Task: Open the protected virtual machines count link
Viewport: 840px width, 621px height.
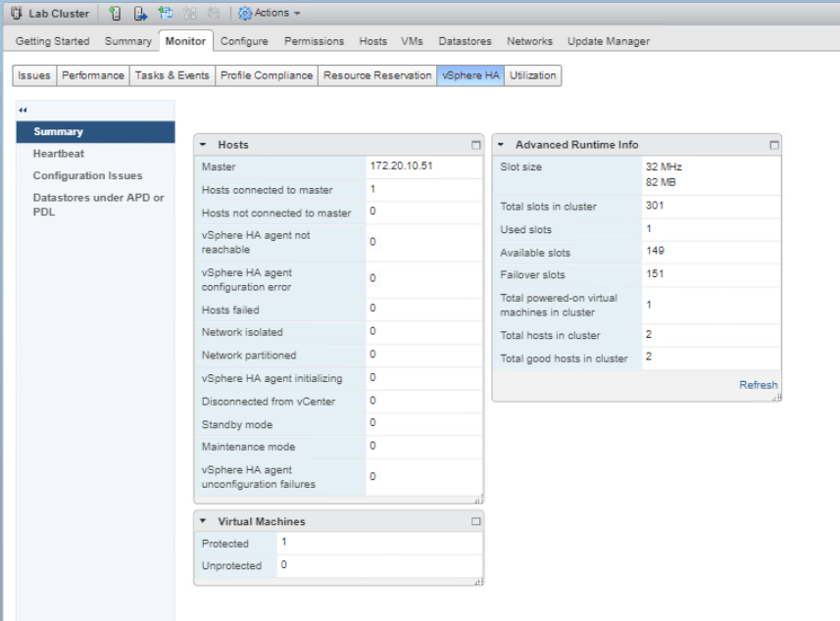Action: (284, 542)
